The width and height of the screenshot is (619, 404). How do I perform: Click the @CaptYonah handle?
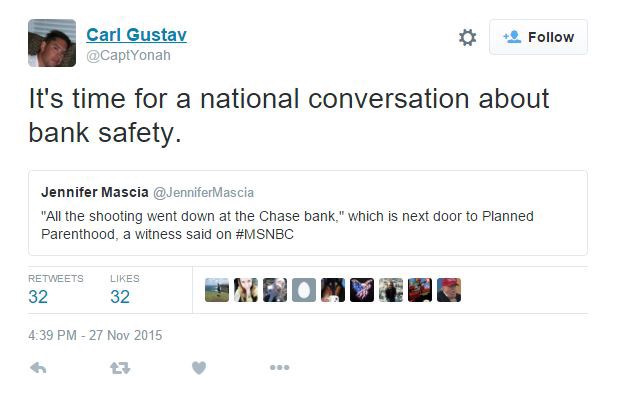[128, 56]
